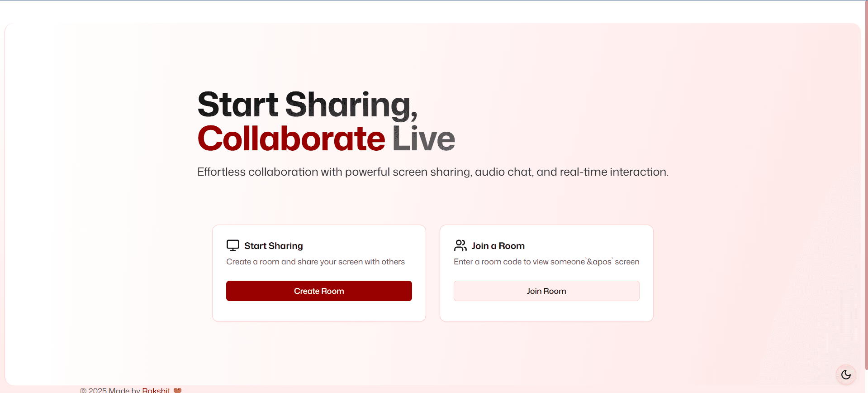Viewport: 868px width, 393px height.
Task: Open the Rakshit link in the footer
Action: click(x=156, y=390)
